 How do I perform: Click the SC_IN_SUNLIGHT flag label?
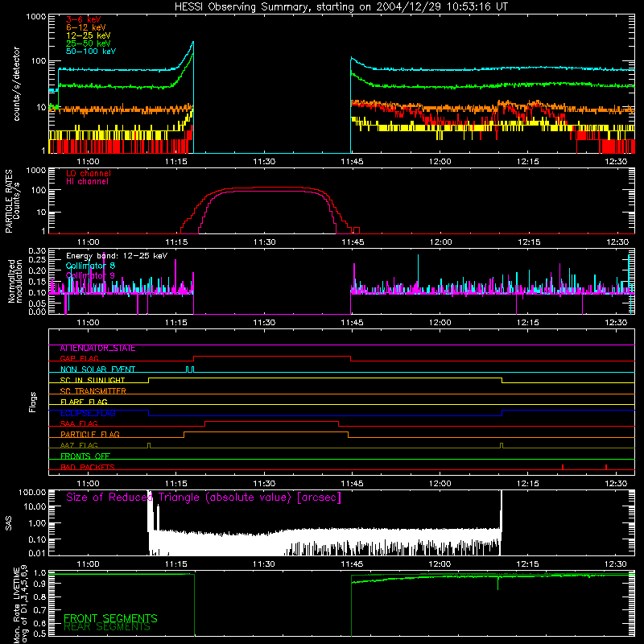point(93,380)
